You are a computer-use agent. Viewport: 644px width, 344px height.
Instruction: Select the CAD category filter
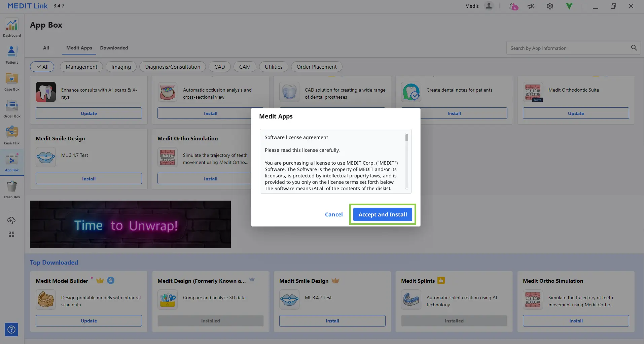click(219, 67)
